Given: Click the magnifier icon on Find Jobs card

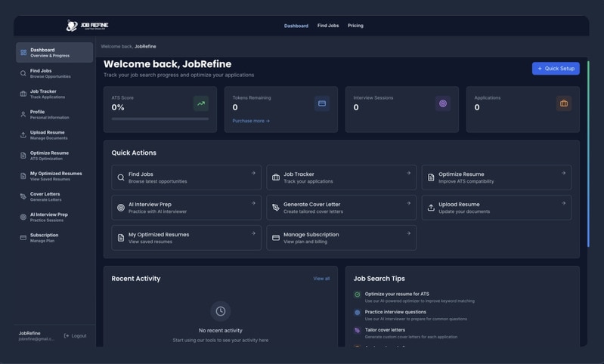Looking at the screenshot, I should [x=121, y=177].
